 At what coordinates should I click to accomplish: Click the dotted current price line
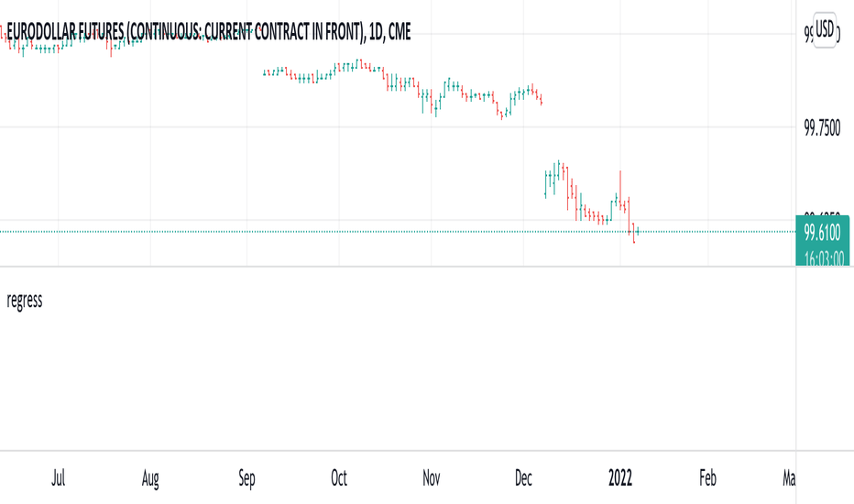coord(398,232)
